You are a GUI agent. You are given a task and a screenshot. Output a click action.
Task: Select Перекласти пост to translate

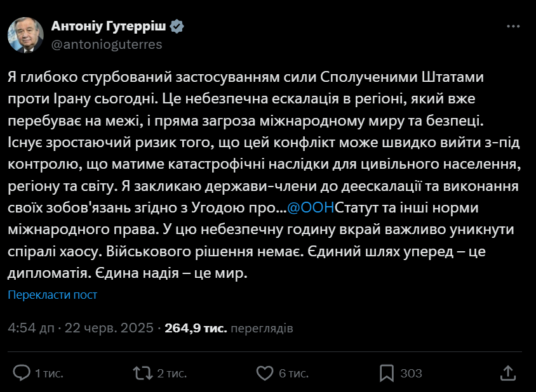pos(52,294)
